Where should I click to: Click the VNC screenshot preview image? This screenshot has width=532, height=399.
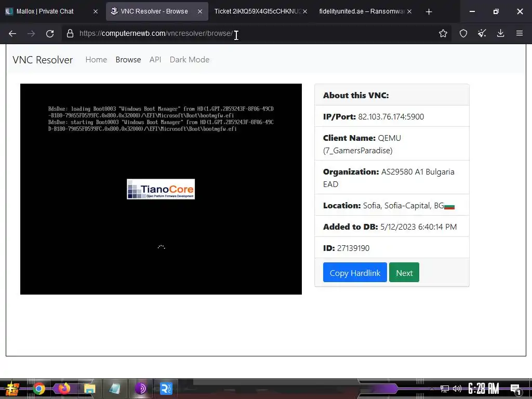161,189
